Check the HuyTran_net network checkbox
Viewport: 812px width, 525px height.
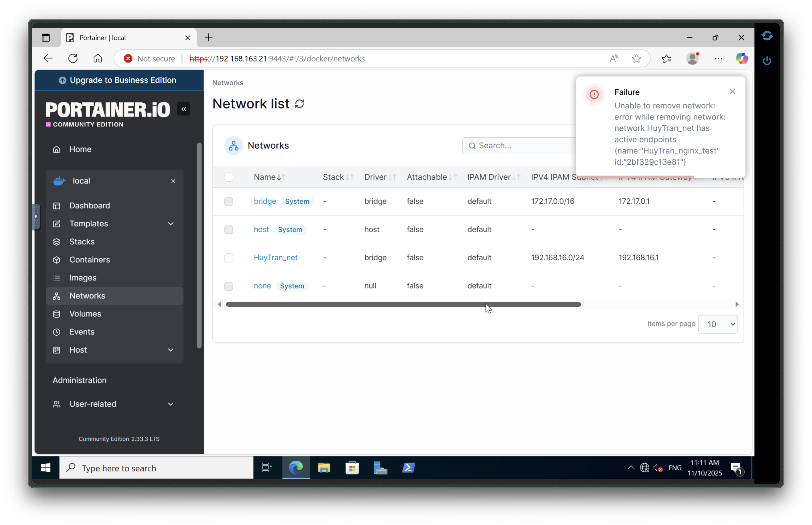[x=229, y=258]
